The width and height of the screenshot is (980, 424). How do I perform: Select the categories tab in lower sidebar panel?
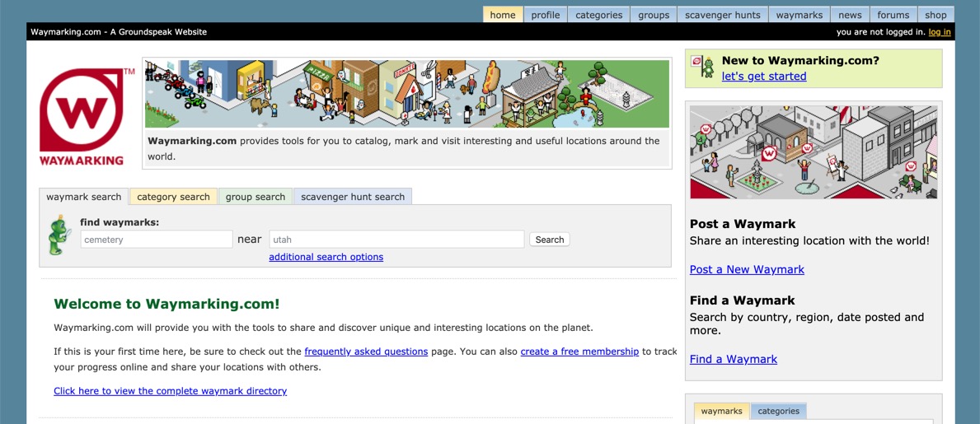pos(778,411)
